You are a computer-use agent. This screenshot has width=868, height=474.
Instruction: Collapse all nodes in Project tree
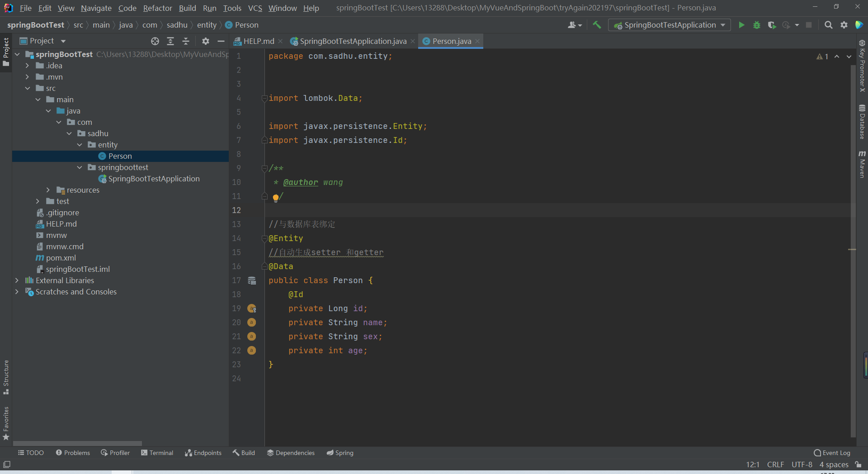click(x=186, y=41)
